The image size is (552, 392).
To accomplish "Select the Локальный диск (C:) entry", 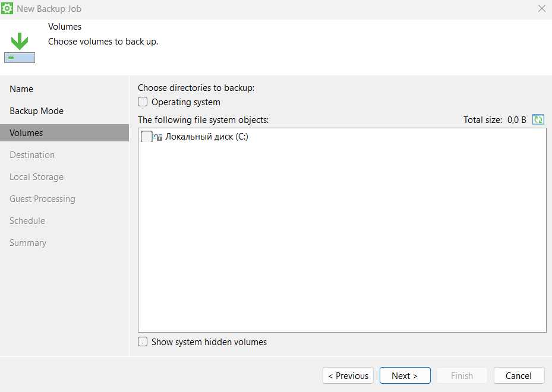I will point(206,137).
